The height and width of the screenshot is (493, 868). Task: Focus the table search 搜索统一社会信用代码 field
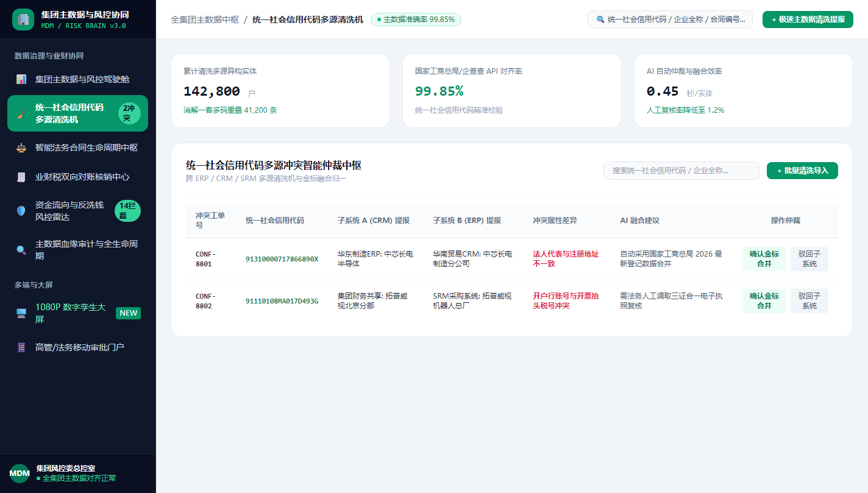point(681,171)
